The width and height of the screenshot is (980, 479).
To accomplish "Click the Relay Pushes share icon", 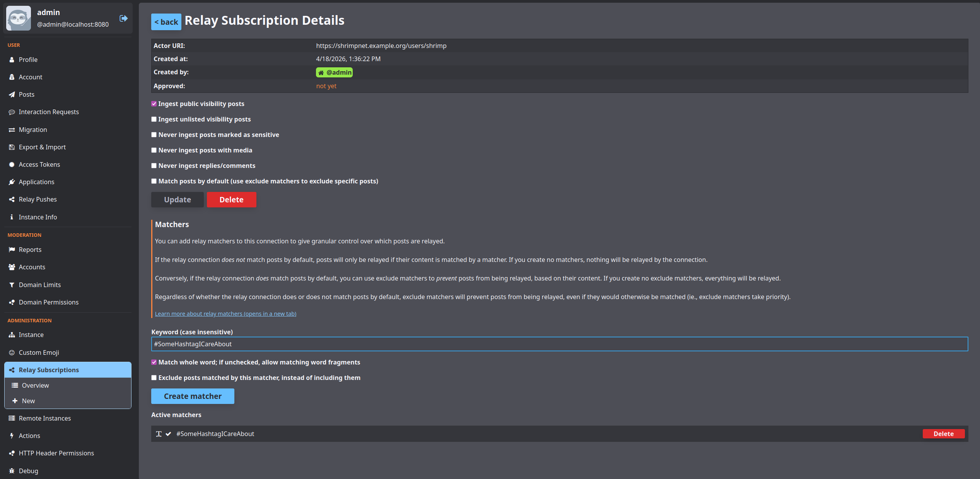I will pyautogui.click(x=12, y=199).
